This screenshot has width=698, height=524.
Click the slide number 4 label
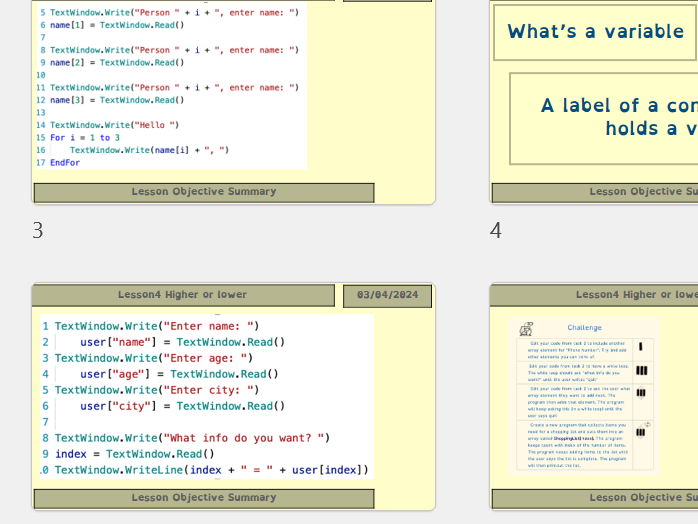coord(495,231)
